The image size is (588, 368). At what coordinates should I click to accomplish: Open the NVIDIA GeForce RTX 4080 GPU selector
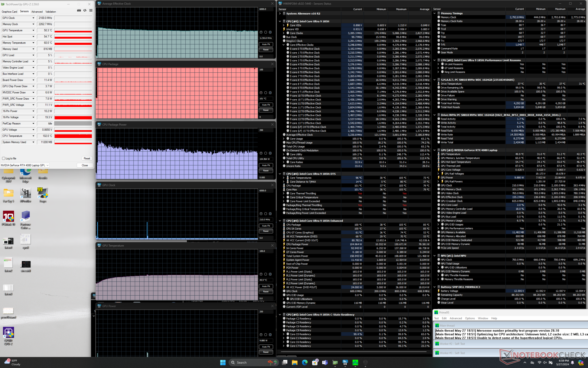(x=25, y=165)
